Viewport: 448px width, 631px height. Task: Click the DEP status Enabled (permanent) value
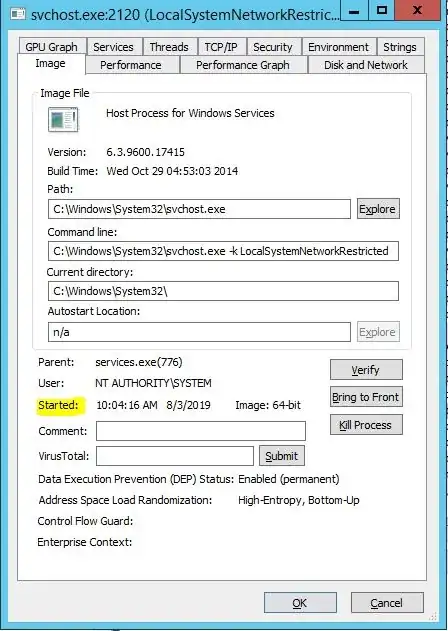coord(289,479)
